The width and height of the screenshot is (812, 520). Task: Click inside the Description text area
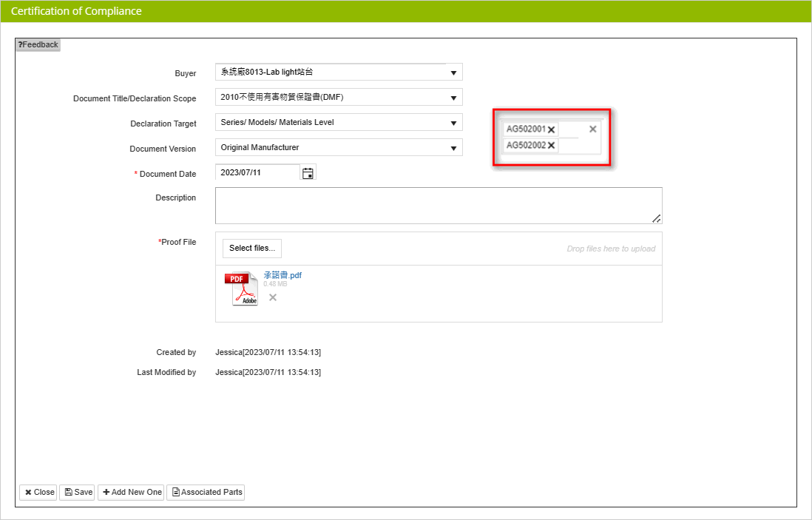pyautogui.click(x=439, y=206)
